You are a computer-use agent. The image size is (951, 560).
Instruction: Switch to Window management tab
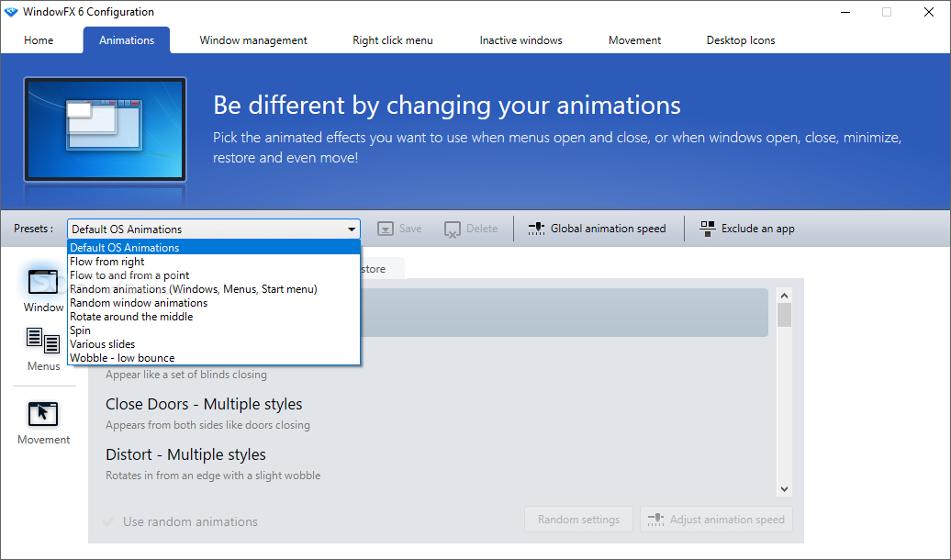point(253,40)
